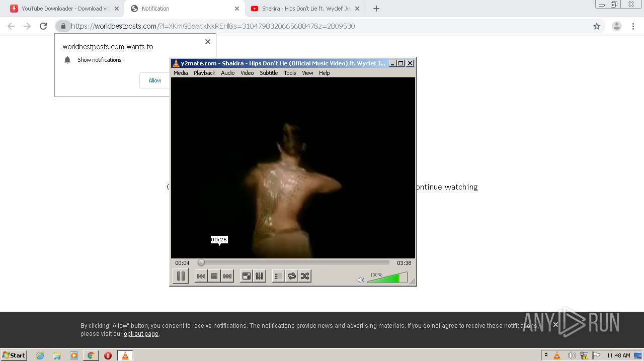
Task: Open a new browser tab
Action: pyautogui.click(x=376, y=9)
